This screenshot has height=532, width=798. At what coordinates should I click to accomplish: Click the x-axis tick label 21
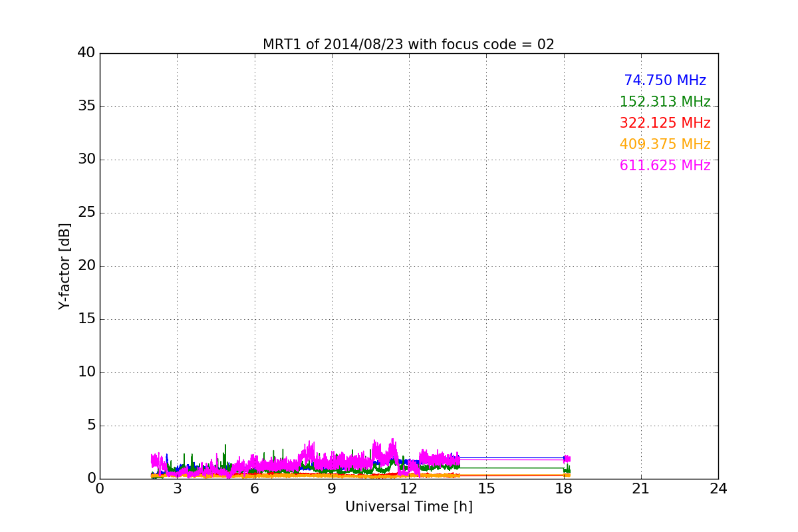tap(641, 489)
